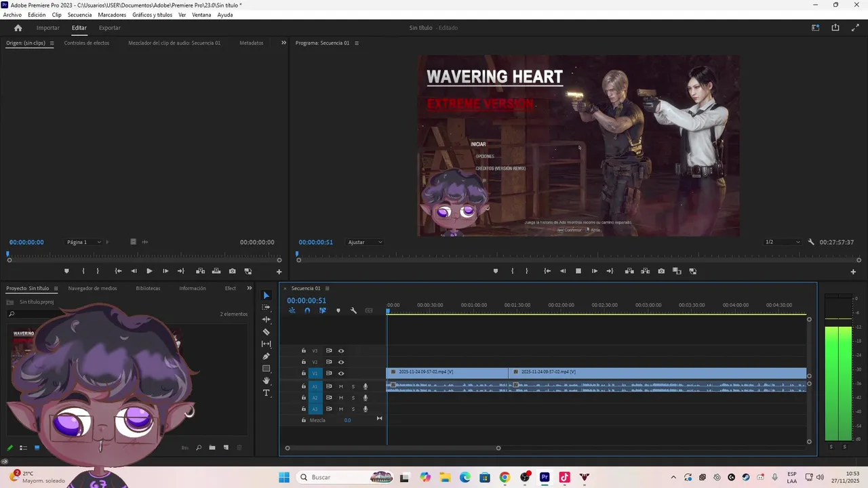Open the Secuencia 01 timeline panel menu
868x488 pixels.
(x=327, y=288)
